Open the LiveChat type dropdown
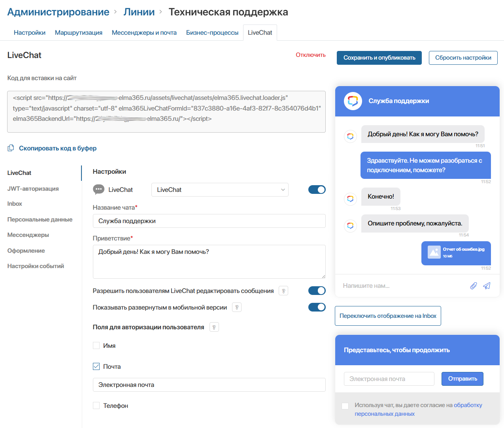 [x=220, y=190]
